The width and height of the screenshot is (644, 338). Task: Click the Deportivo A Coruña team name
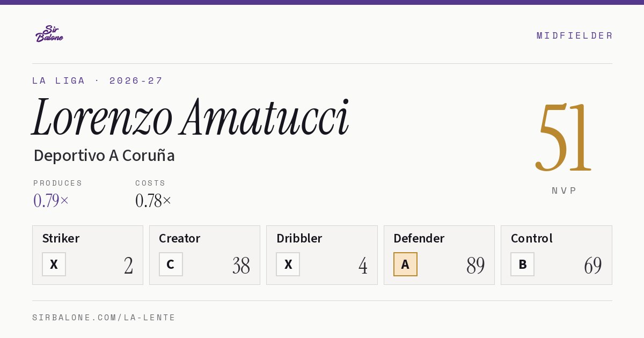tap(104, 156)
